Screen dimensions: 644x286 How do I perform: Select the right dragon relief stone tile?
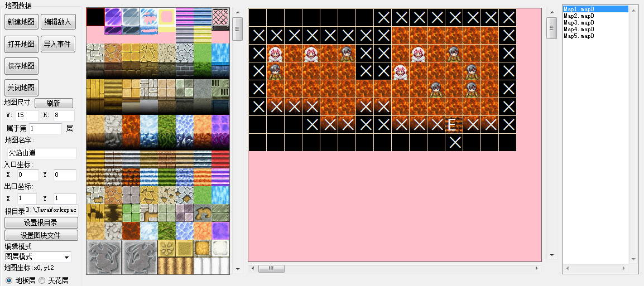140,257
